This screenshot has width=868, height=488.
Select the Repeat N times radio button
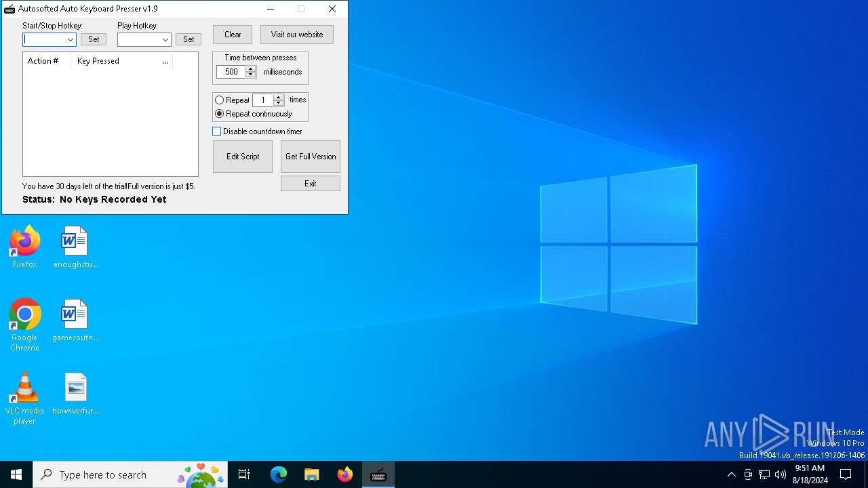(x=219, y=100)
